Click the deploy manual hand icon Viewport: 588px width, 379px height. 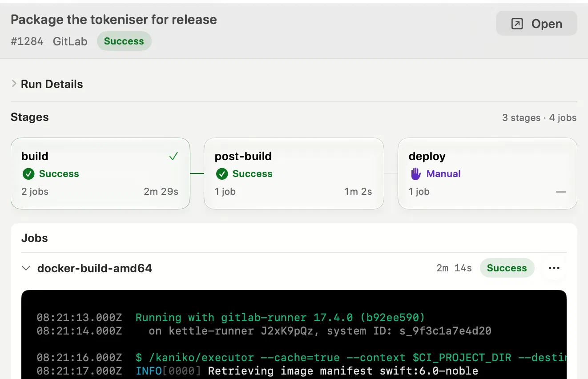click(x=415, y=174)
